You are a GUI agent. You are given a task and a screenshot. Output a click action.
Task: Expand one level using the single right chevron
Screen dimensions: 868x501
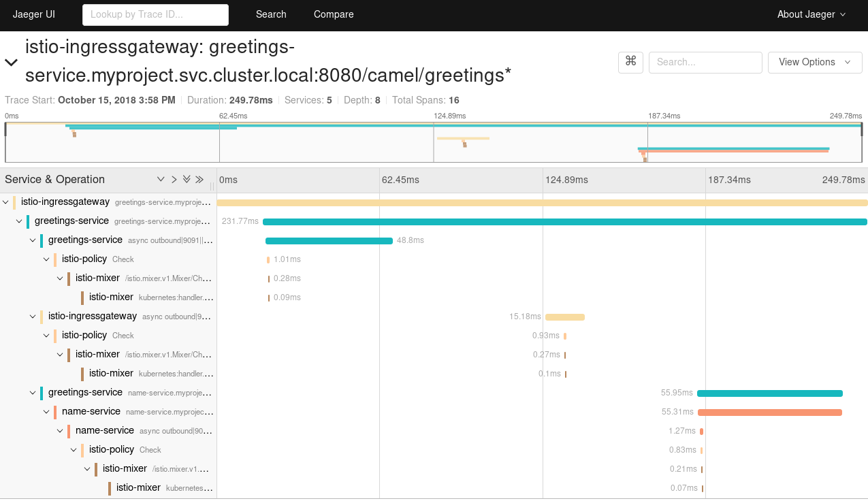[x=174, y=180]
